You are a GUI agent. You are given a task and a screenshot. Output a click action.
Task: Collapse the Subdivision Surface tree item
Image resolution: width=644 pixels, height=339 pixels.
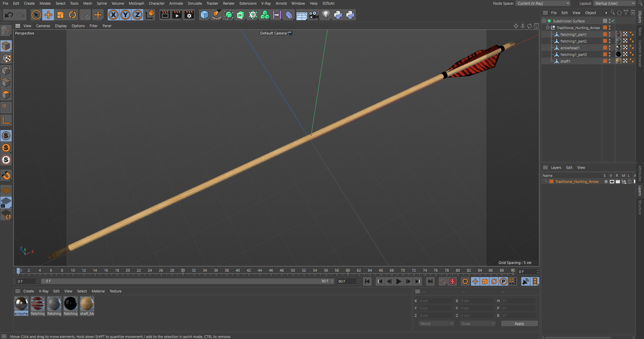[544, 21]
